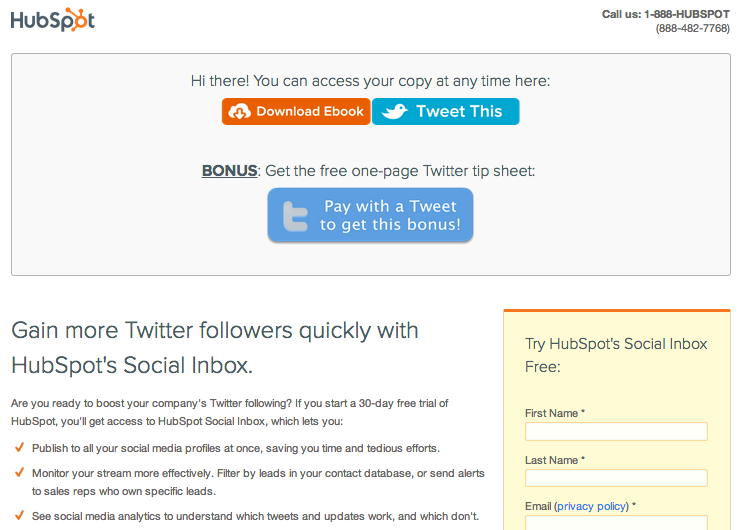
Task: Click the Call us 1-888-HUBSPOT phone number
Action: point(666,14)
